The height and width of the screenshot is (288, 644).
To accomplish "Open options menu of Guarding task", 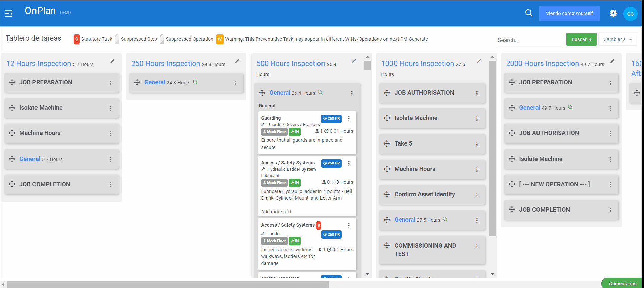I will (349, 118).
